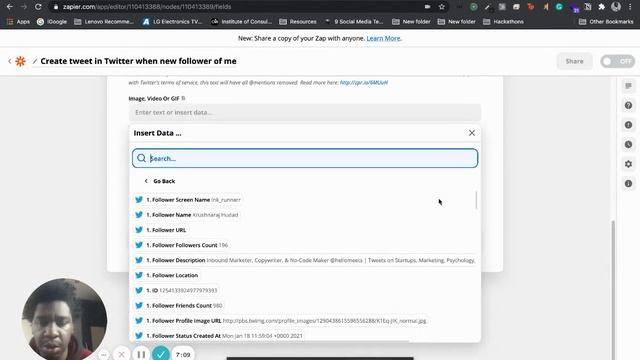Viewport: 640px width, 360px height.
Task: Select 1. Follower Friends Count
Action: point(179,305)
